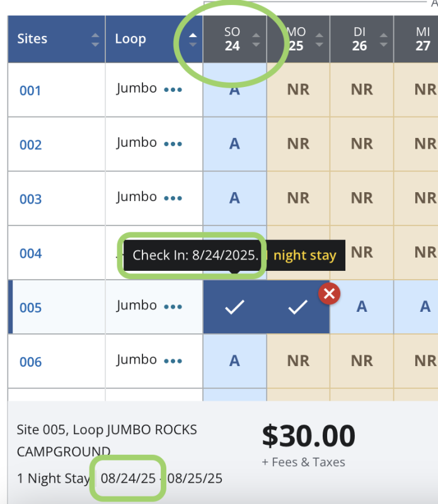Sort availability by SO 24 column
This screenshot has width=438, height=504.
(x=256, y=39)
